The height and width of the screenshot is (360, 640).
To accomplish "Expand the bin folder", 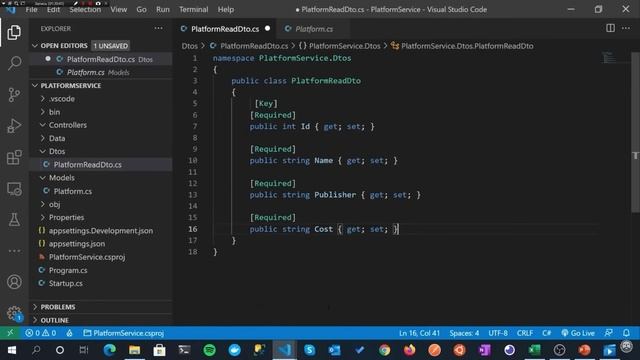I will (54, 112).
